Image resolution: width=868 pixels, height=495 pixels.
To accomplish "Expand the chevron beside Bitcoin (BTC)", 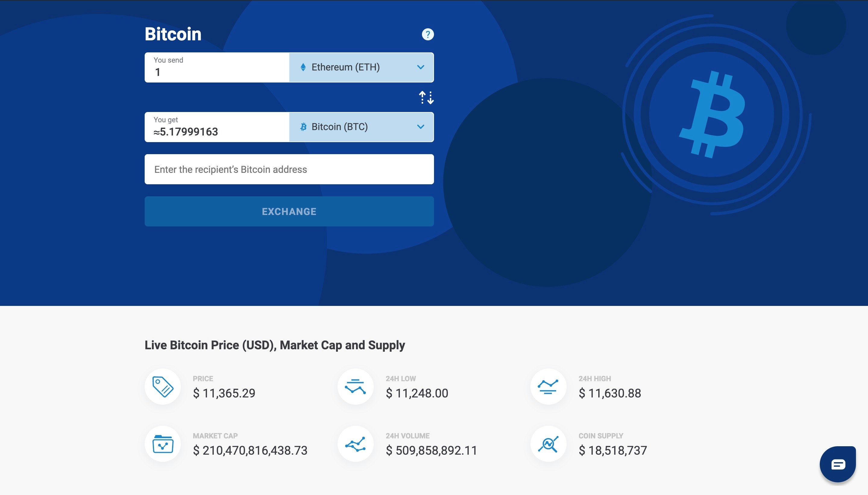I will (x=420, y=127).
